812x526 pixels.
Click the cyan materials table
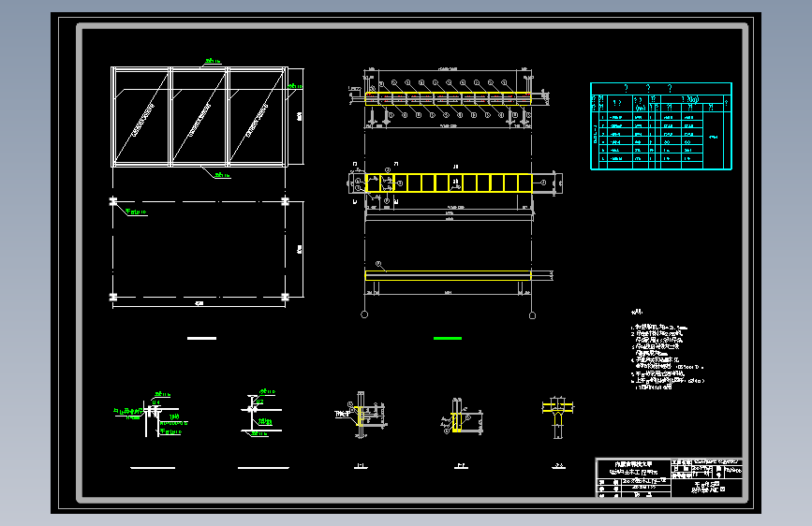click(x=661, y=125)
